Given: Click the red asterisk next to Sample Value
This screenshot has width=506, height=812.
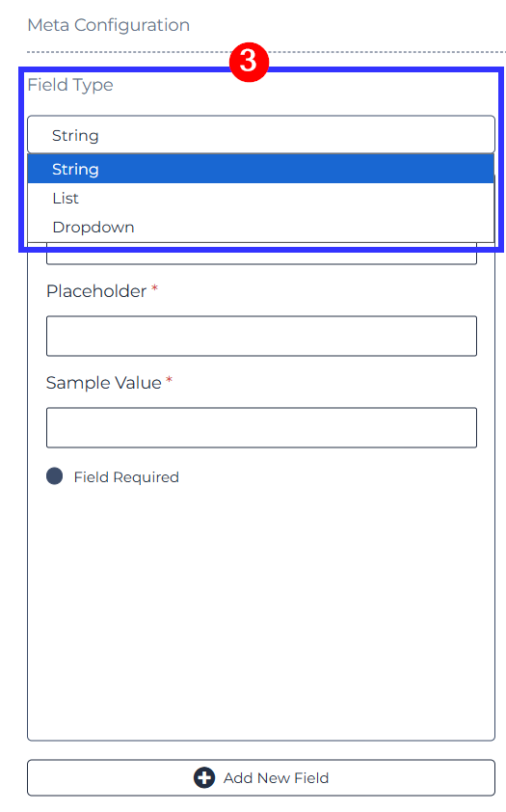Looking at the screenshot, I should 169,380.
